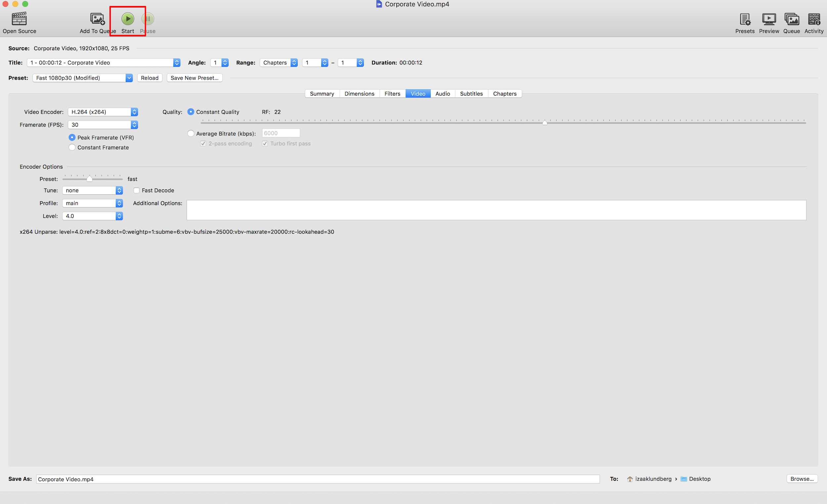Open the Video Encoder H.264 dropdown
This screenshot has height=504, width=827.
click(103, 112)
